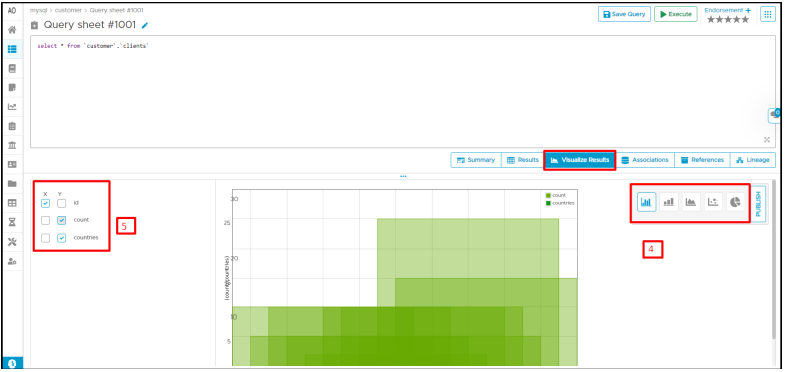The width and height of the screenshot is (785, 372).
Task: Open the ID card icon in sidebar
Action: pos(12,164)
